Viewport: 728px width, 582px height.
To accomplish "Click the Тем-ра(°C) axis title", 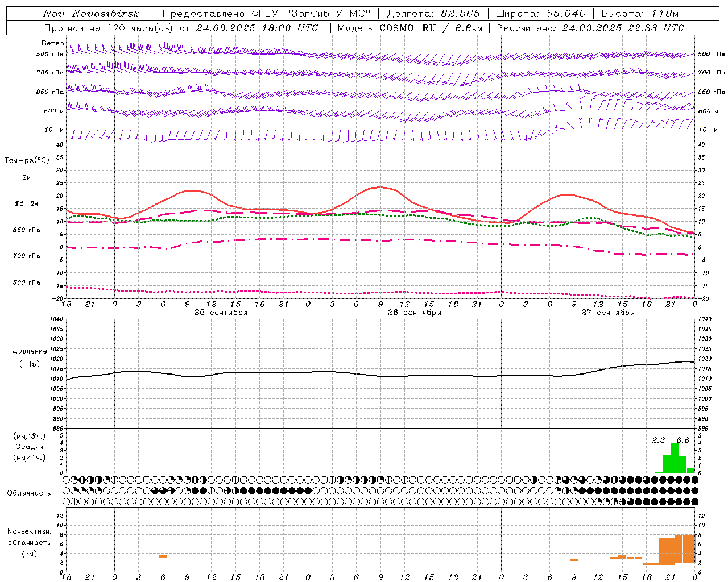I will click(27, 161).
